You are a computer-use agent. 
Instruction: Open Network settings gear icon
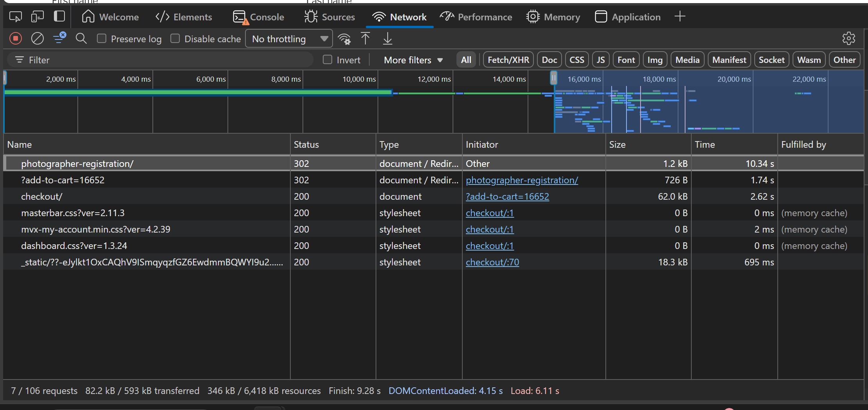pyautogui.click(x=848, y=38)
